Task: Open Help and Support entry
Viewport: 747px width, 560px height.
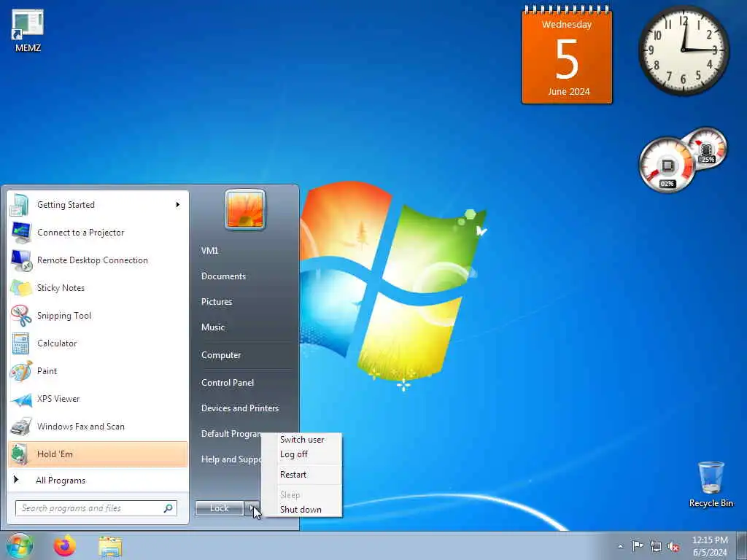Action: (231, 459)
